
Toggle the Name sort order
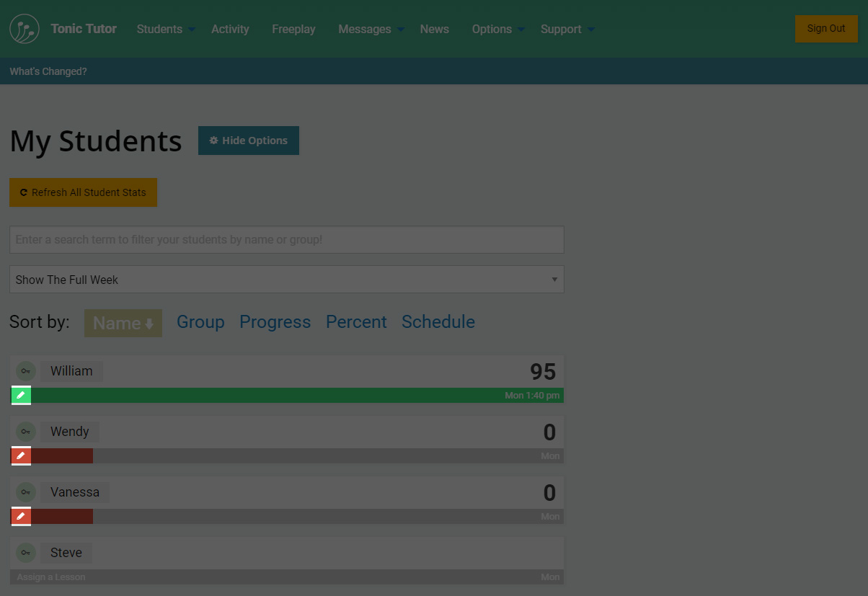123,323
